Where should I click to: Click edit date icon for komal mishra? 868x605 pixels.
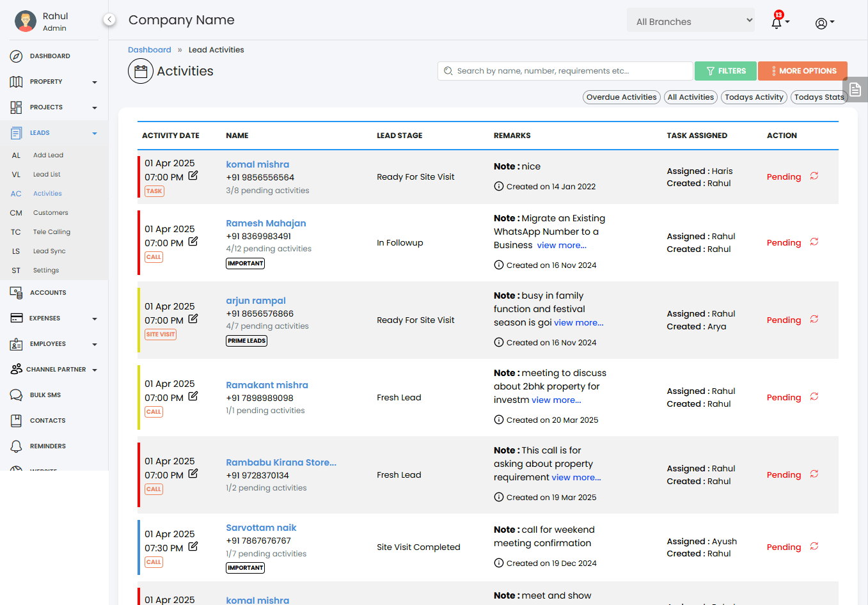(193, 176)
